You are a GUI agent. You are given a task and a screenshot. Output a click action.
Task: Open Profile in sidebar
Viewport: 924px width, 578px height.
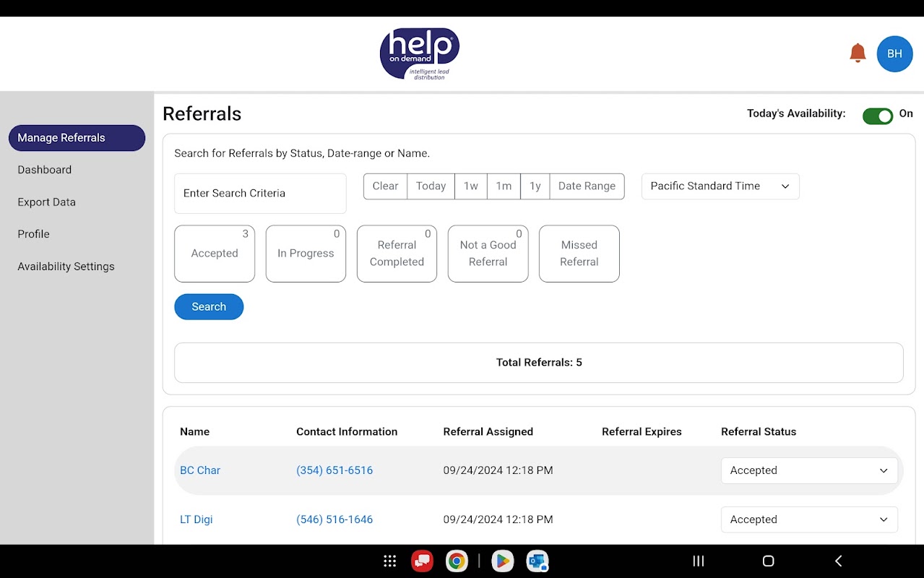coord(34,234)
